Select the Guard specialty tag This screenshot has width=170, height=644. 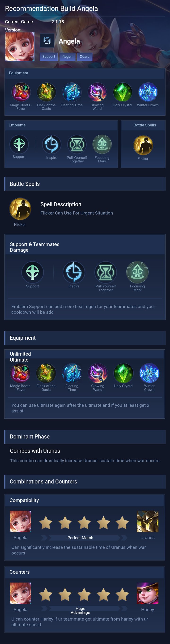click(x=85, y=57)
